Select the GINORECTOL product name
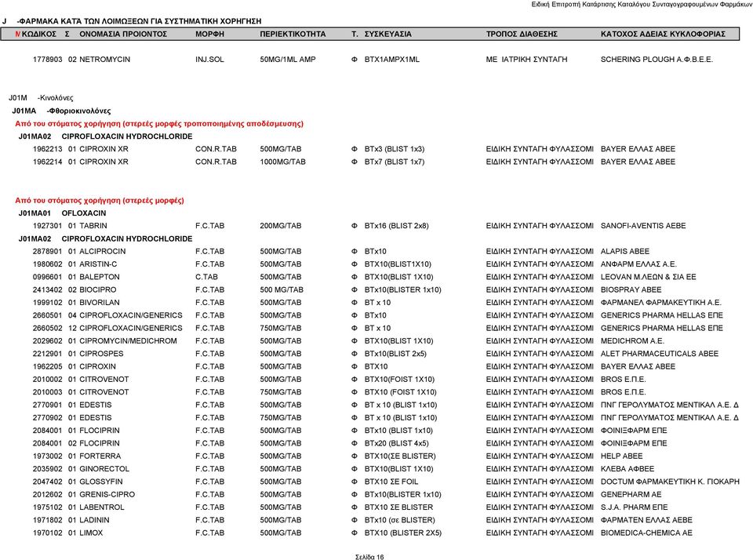The image size is (753, 560). coord(104,469)
